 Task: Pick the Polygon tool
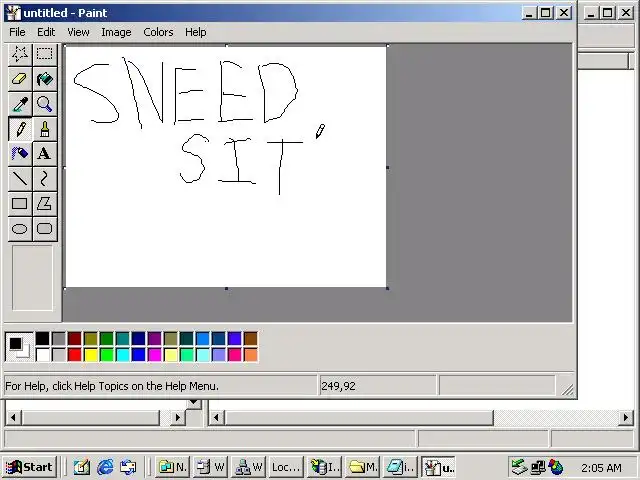click(x=44, y=204)
